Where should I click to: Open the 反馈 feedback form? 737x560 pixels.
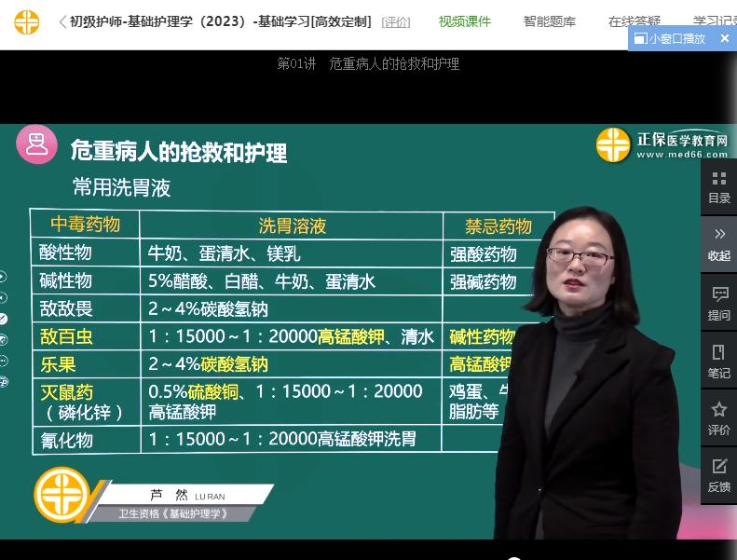[718, 475]
